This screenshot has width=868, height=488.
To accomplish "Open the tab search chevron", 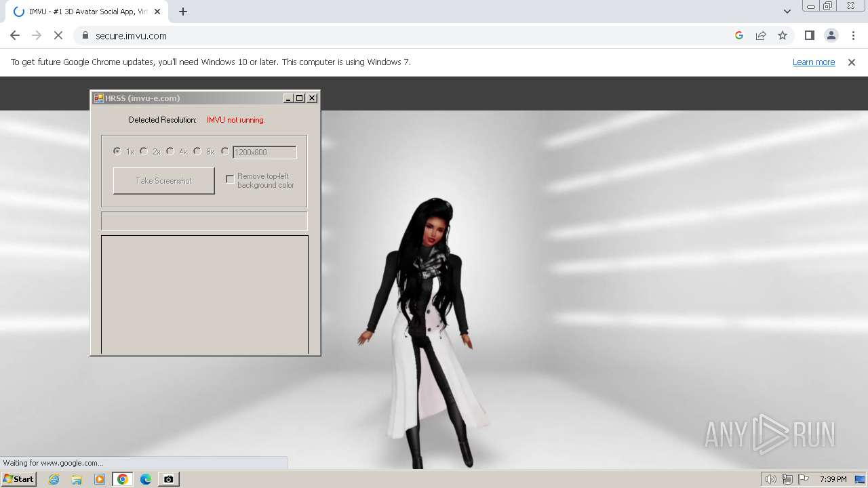I will [x=787, y=12].
